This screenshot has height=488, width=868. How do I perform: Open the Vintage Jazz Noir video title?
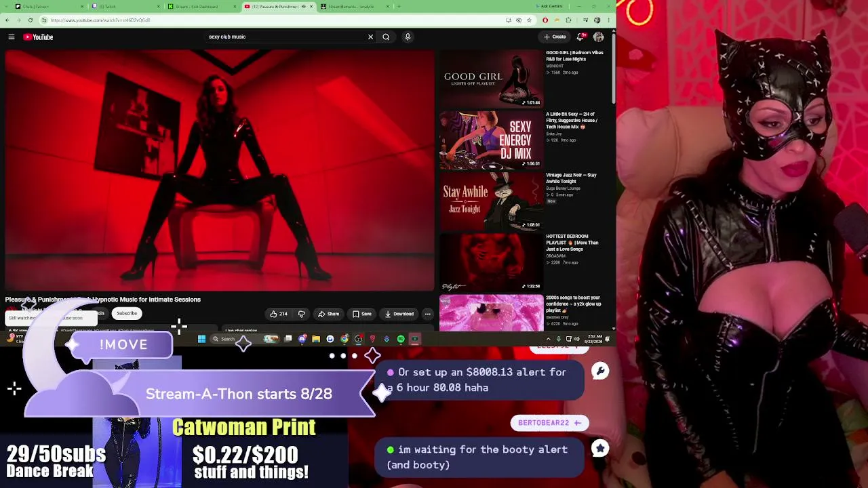point(572,178)
